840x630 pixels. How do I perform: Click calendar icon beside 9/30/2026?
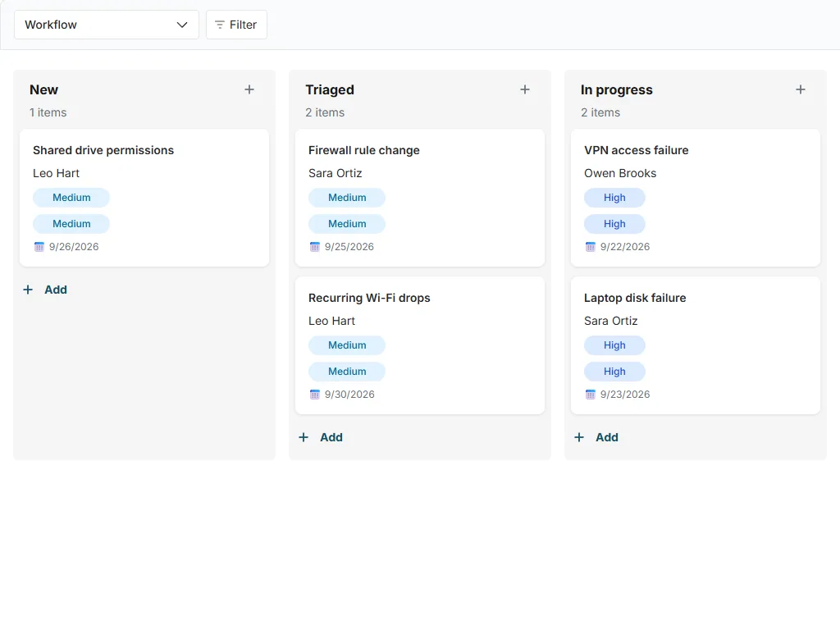coord(314,395)
